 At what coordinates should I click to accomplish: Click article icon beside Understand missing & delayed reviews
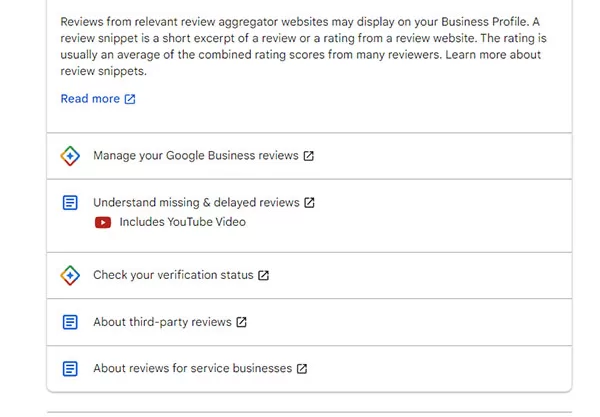[x=70, y=203]
